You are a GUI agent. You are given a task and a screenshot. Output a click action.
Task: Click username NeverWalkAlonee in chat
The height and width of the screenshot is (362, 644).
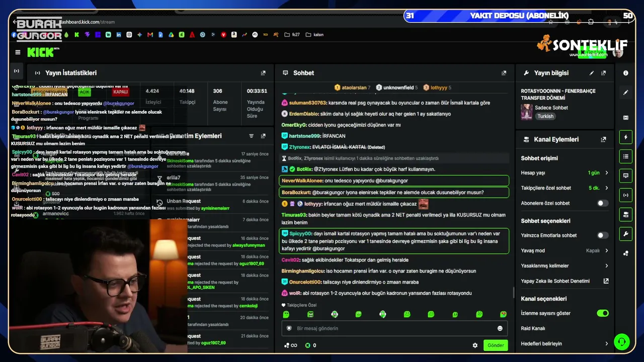[x=302, y=180]
